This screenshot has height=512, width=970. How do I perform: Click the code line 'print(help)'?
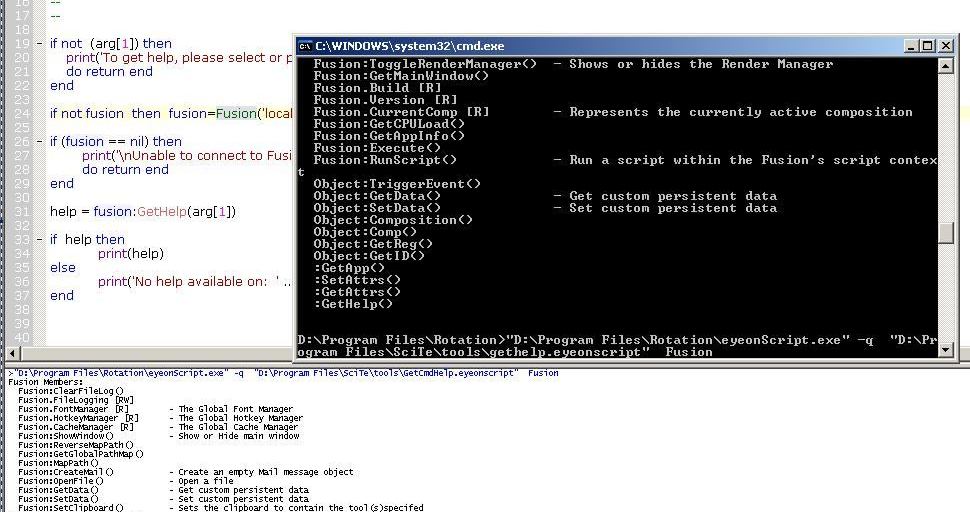point(131,254)
